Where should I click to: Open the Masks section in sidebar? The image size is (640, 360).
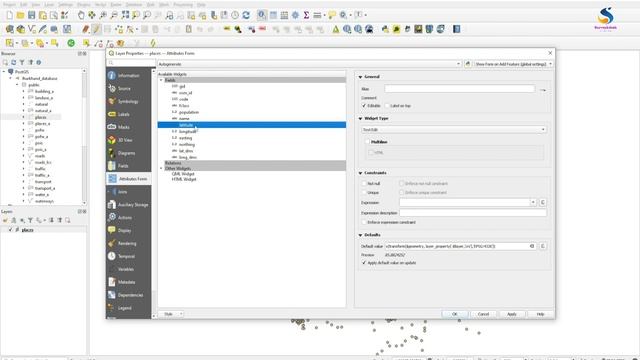pos(129,127)
